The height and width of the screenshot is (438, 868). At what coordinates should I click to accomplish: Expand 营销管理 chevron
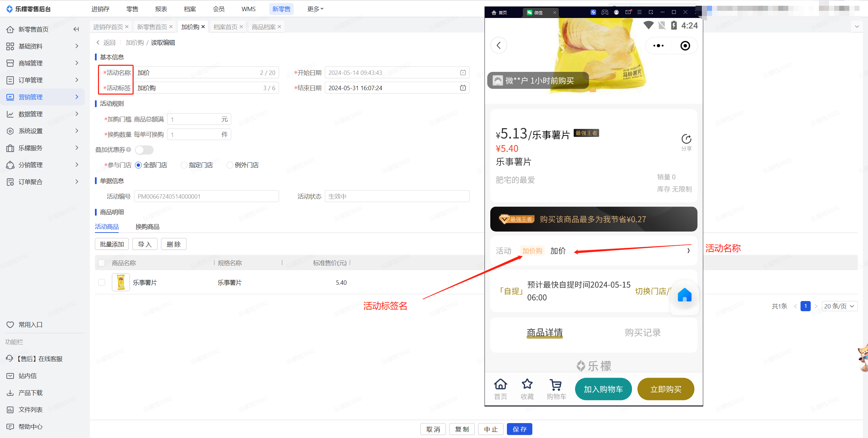point(77,97)
